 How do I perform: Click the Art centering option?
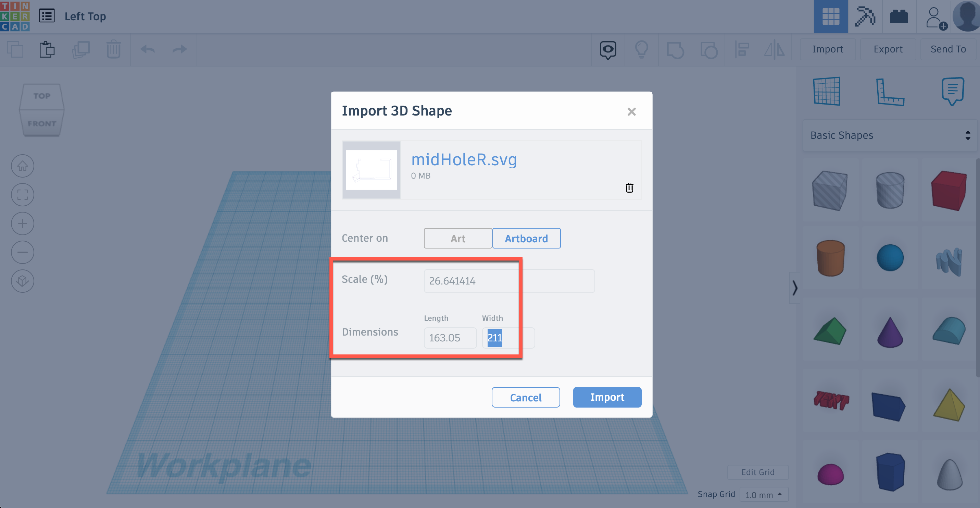[458, 238]
